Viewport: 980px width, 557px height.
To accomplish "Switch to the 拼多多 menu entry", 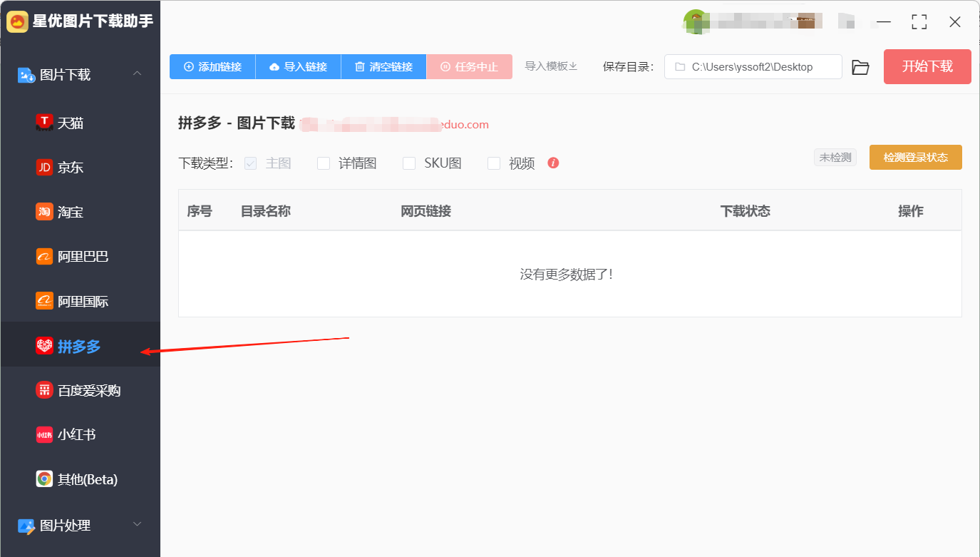I will [81, 346].
